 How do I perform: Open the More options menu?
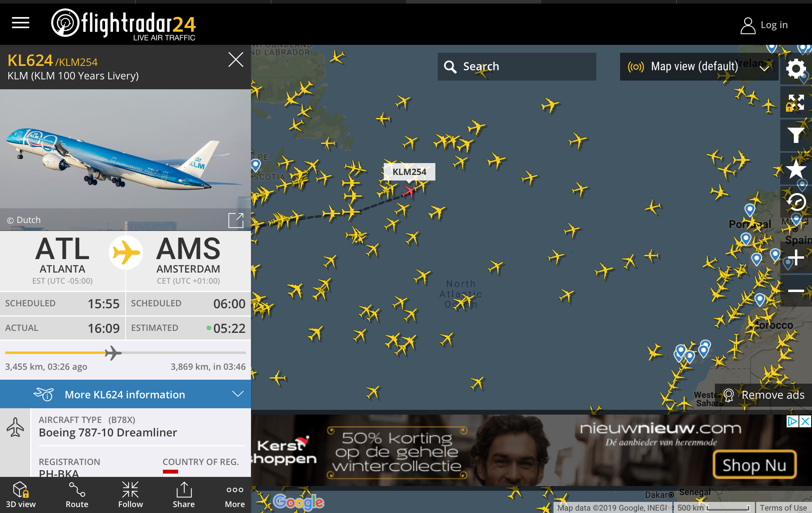(235, 495)
